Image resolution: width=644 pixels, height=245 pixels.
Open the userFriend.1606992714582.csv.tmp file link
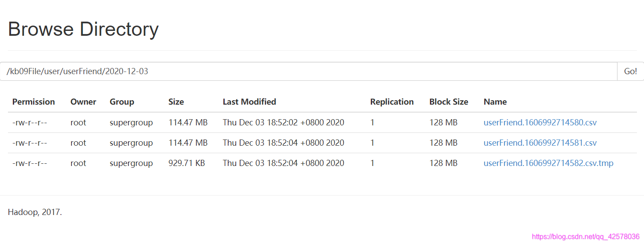click(x=548, y=163)
